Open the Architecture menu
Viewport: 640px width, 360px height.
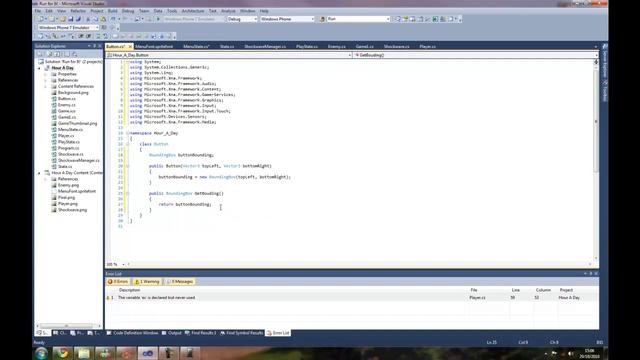193,11
